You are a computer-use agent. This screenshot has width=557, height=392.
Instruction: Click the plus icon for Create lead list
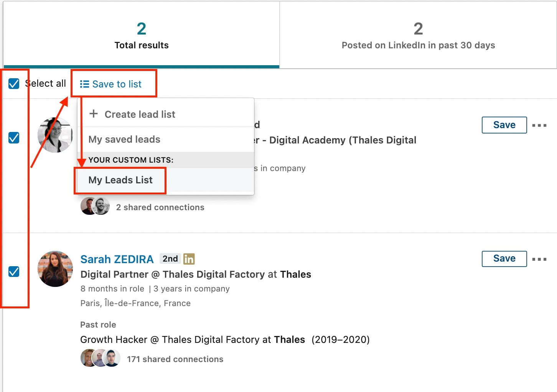coord(94,114)
